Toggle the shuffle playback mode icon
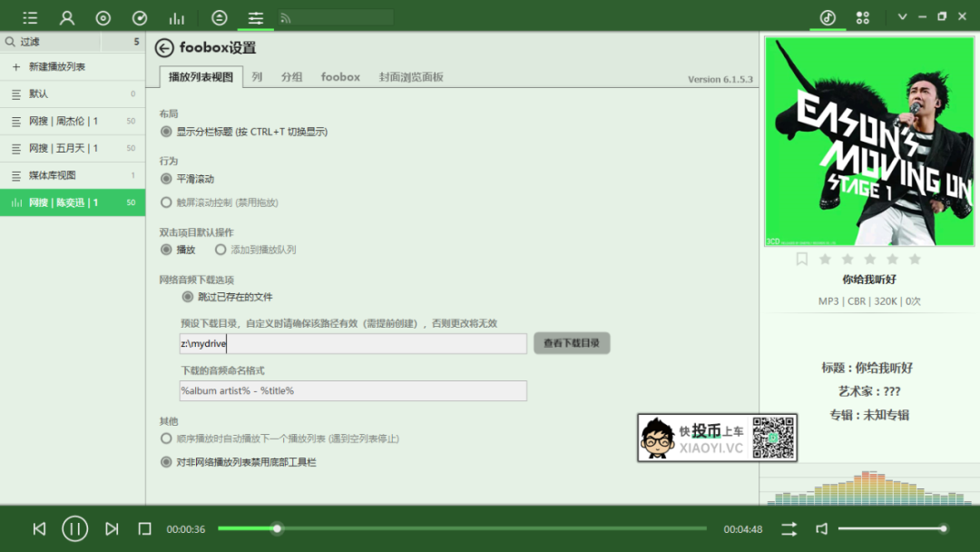980x552 pixels. (788, 528)
